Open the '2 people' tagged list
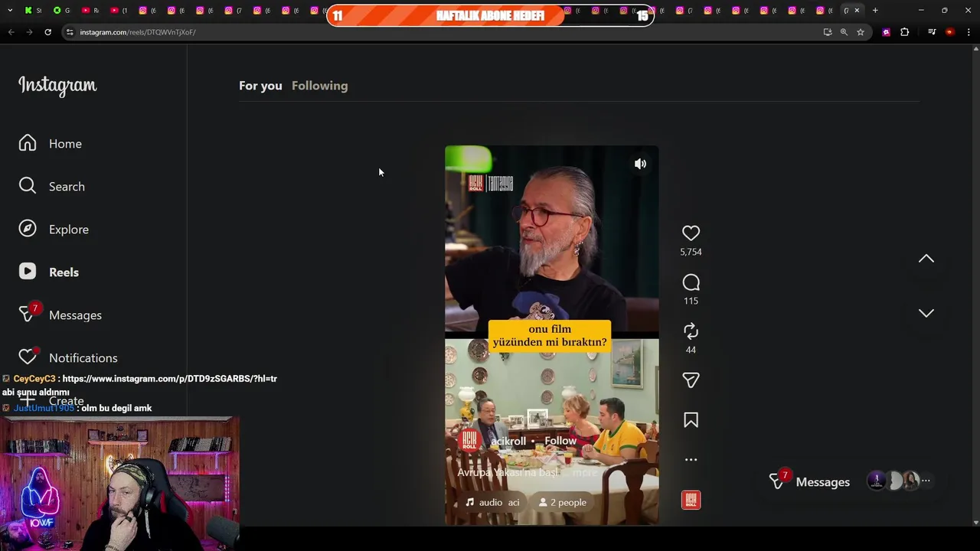This screenshot has width=980, height=551. pos(563,502)
